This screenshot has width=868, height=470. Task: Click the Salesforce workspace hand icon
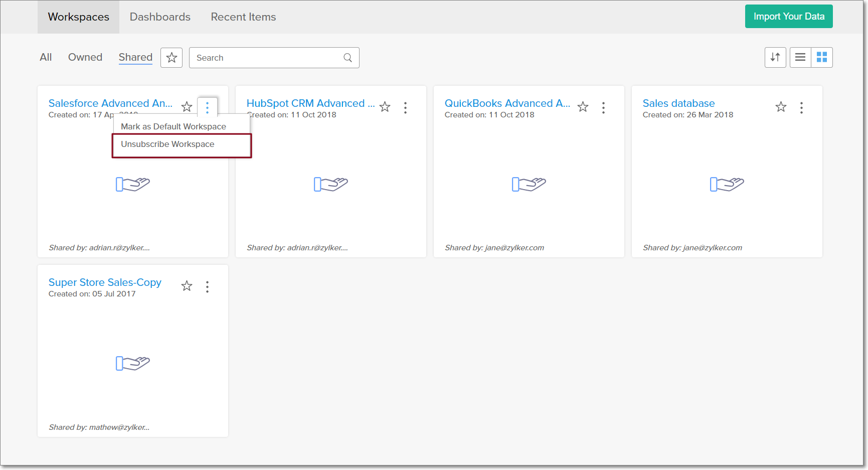point(133,184)
